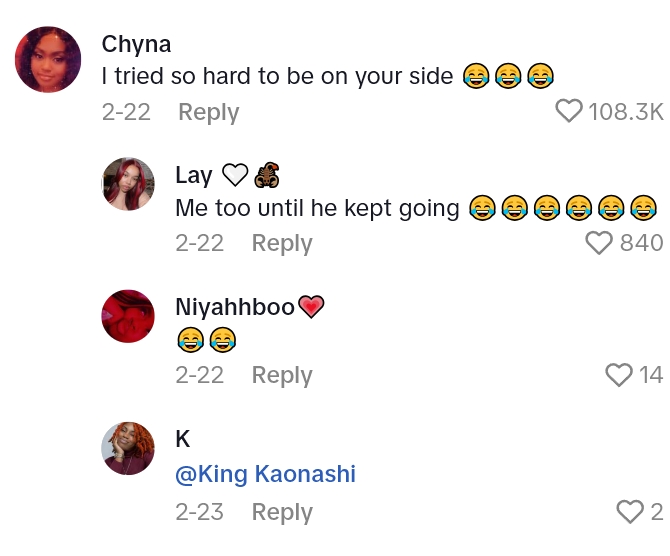Click the Niyahhboo username
670x556 pixels.
click(x=234, y=307)
